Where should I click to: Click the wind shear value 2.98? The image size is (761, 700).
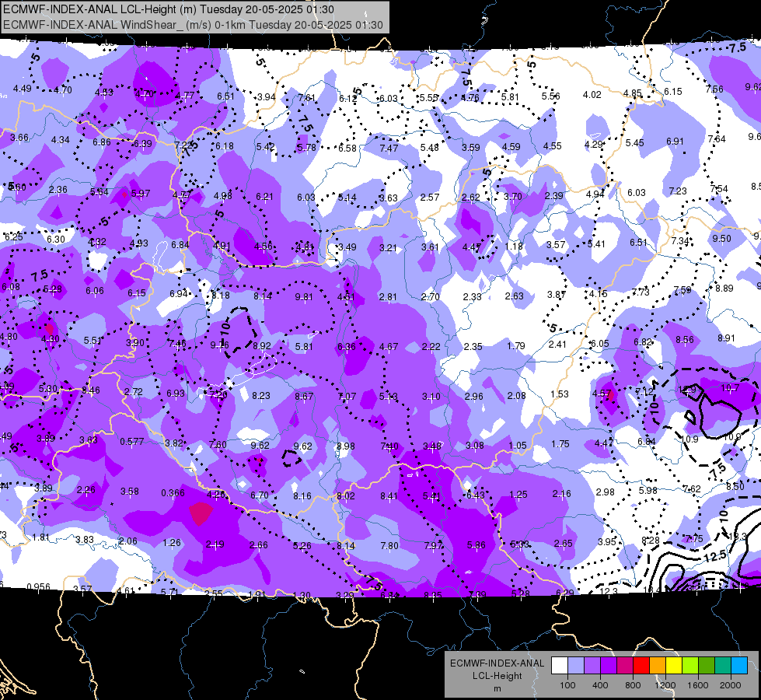(x=606, y=492)
